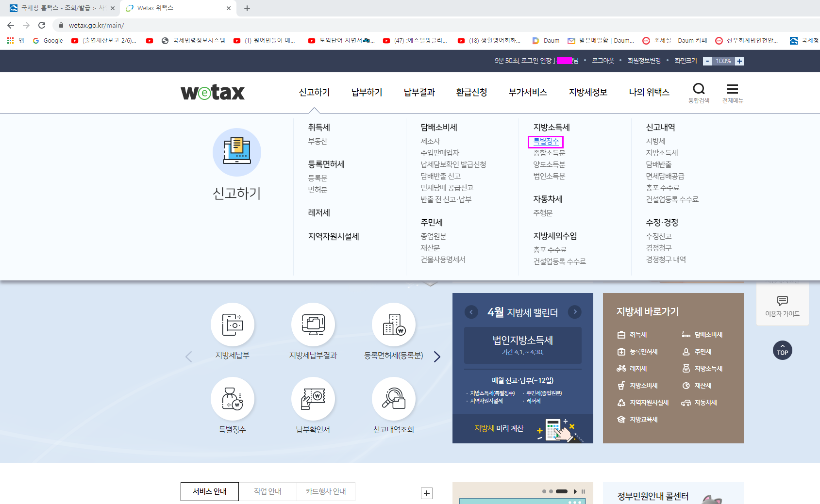820x504 pixels.
Task: Open 레저세 shortcut in 지방세 바로가기
Action: click(x=632, y=369)
